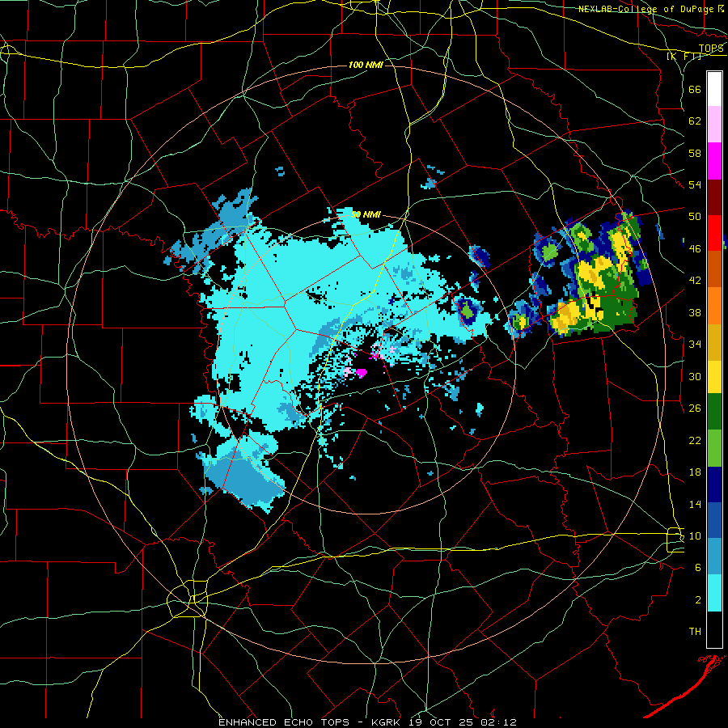
Task: Click the 18 legend value
Action: tap(695, 472)
